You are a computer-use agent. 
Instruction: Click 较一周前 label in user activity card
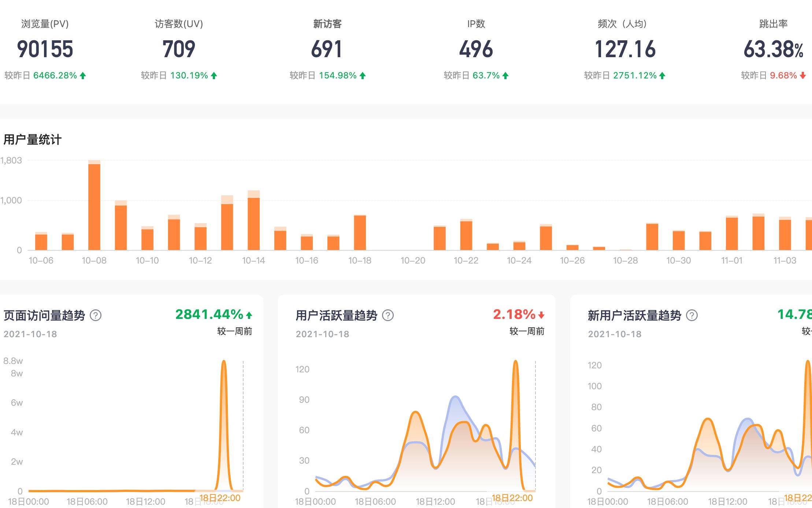tap(527, 331)
